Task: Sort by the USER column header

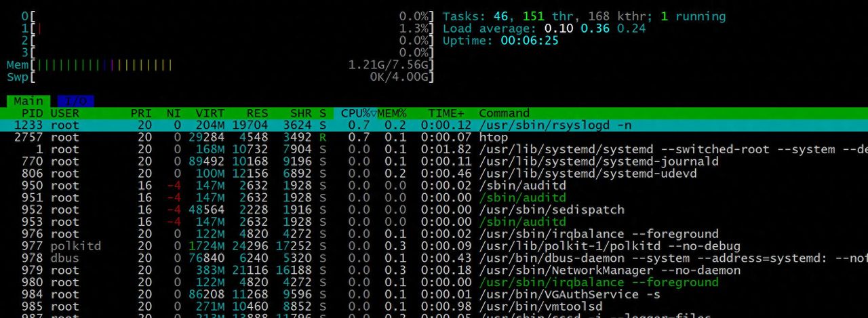Action: (x=64, y=113)
